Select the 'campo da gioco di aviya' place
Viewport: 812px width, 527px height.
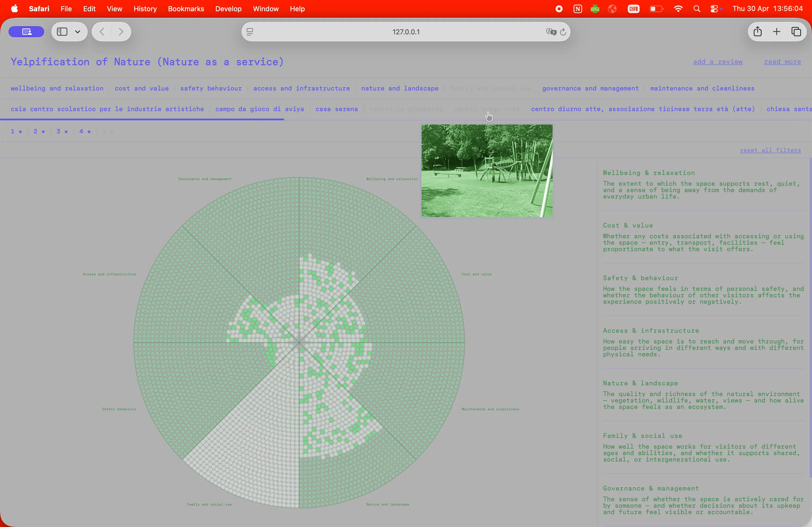[260, 109]
